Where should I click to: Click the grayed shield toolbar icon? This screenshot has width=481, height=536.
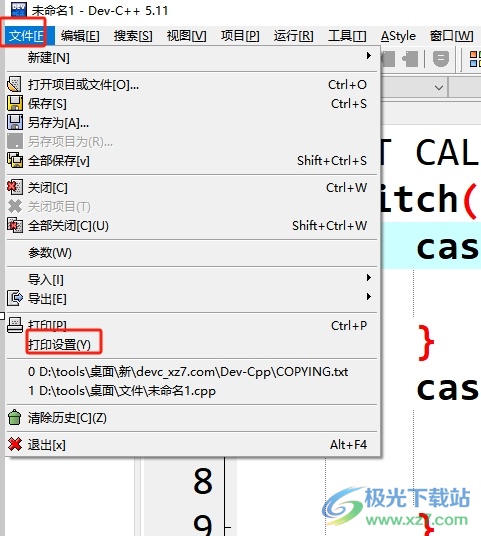coord(441,58)
